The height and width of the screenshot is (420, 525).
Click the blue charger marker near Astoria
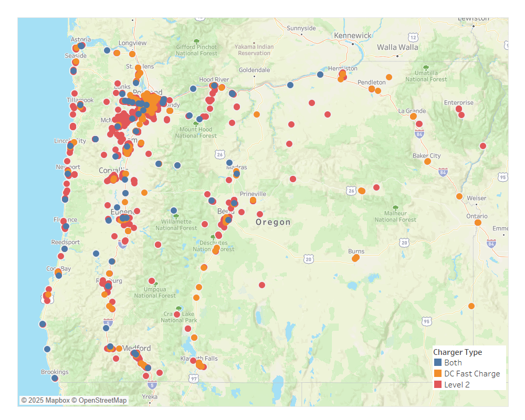81,46
